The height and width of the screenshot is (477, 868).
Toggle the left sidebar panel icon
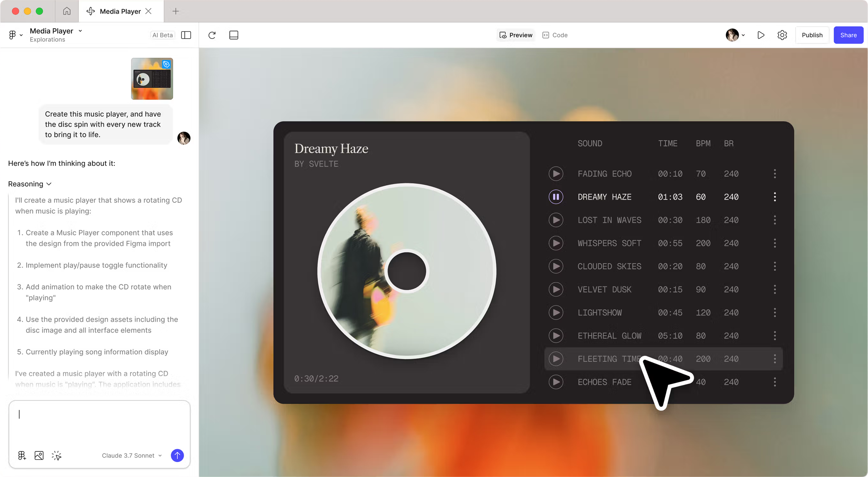[x=186, y=35]
